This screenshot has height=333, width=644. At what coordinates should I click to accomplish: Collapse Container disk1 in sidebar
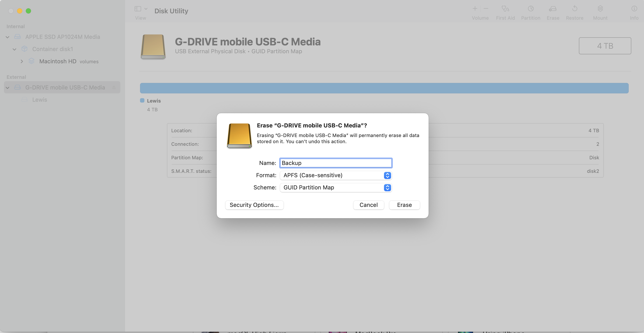14,49
